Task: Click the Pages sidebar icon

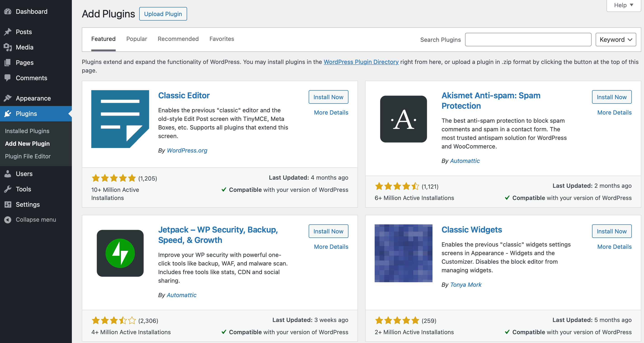Action: pos(8,63)
